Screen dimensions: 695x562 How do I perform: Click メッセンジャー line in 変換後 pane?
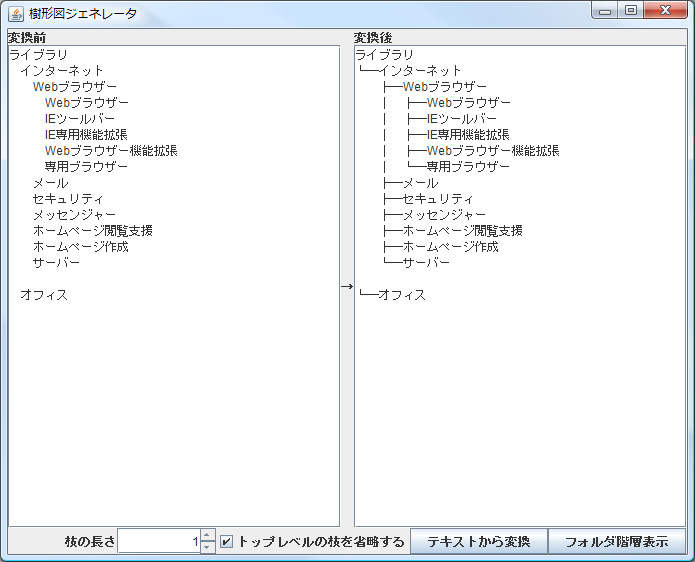click(x=444, y=215)
